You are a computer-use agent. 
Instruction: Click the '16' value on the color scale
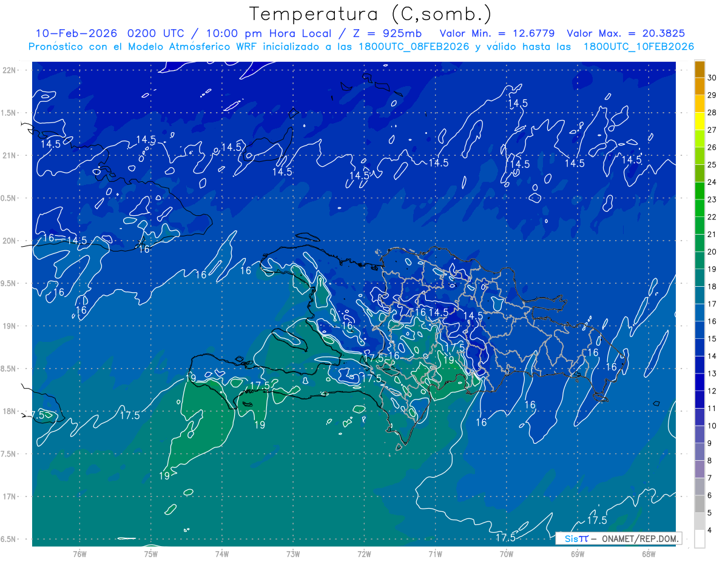coord(712,321)
